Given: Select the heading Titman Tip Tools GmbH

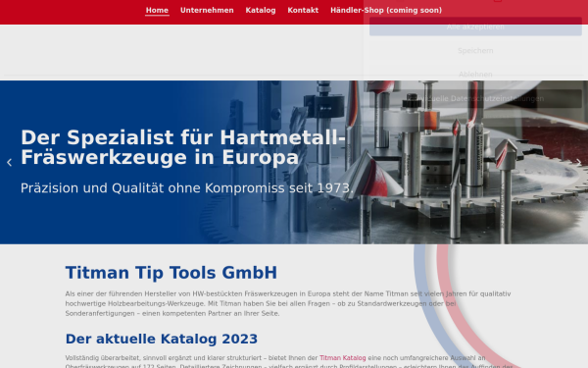Looking at the screenshot, I should (171, 273).
